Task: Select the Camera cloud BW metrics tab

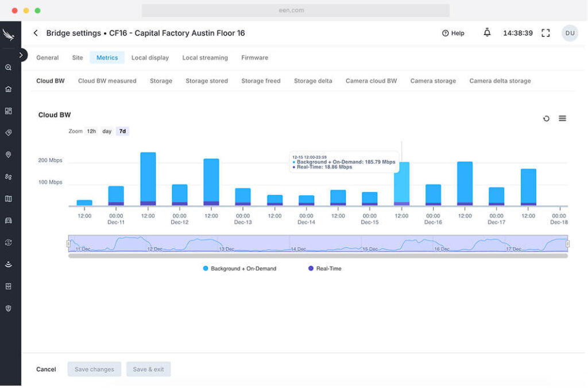Action: pos(371,81)
